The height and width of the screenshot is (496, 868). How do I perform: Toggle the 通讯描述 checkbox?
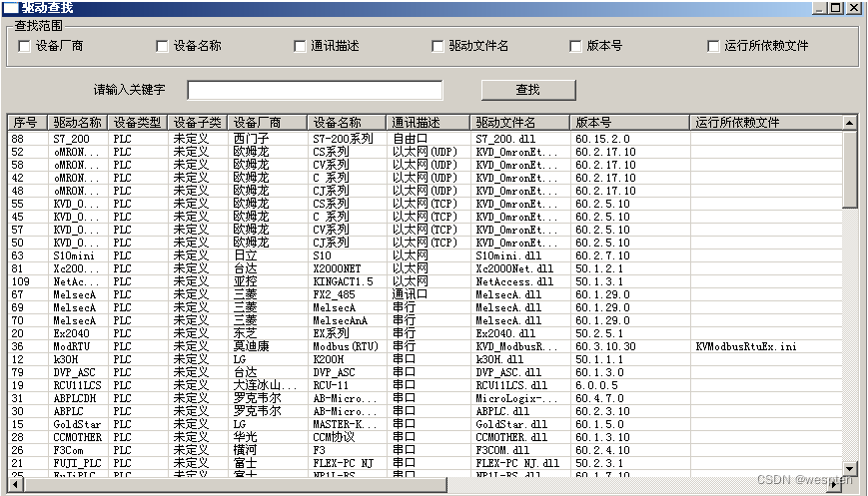(x=300, y=46)
